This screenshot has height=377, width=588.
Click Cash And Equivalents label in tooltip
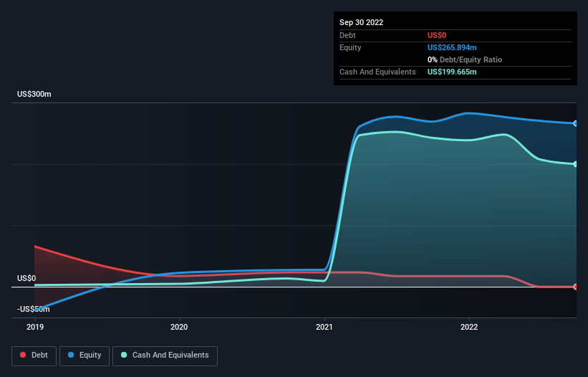click(x=377, y=72)
